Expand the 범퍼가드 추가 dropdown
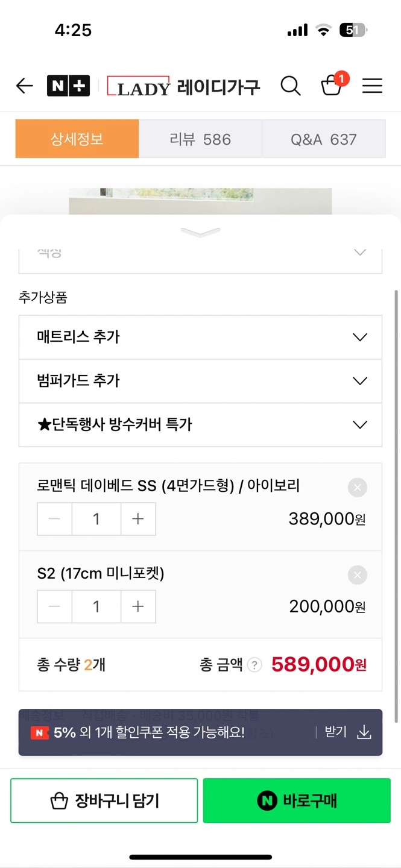The width and height of the screenshot is (401, 868). pos(200,381)
